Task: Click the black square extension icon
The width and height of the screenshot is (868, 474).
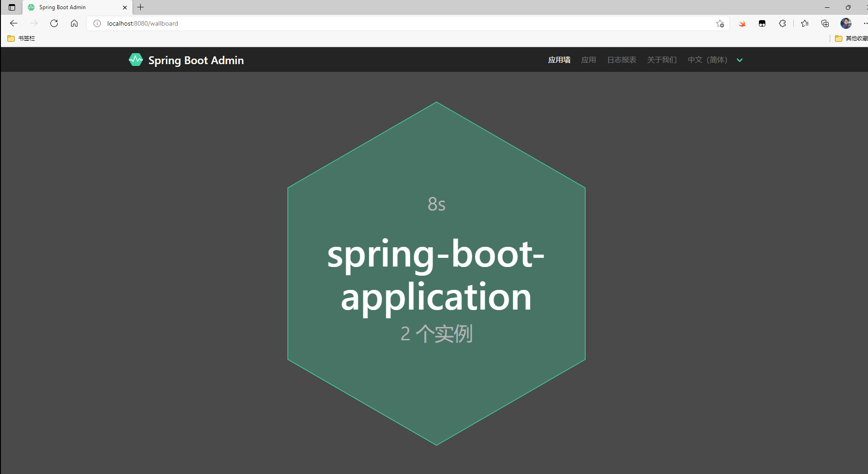Action: tap(762, 23)
